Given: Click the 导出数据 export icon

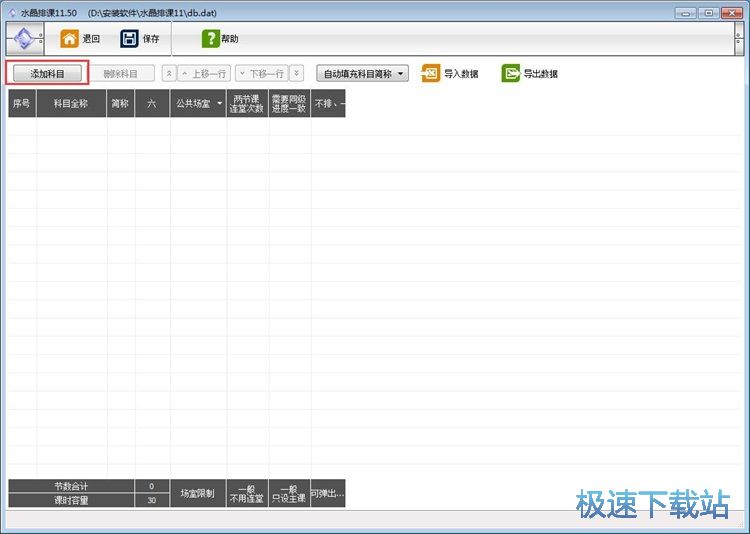Looking at the screenshot, I should click(x=510, y=74).
